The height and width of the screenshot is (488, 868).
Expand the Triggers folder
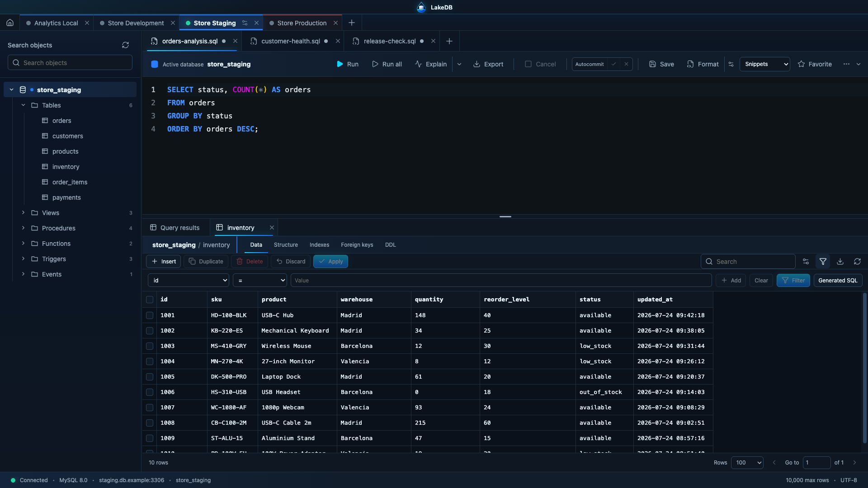tap(23, 259)
